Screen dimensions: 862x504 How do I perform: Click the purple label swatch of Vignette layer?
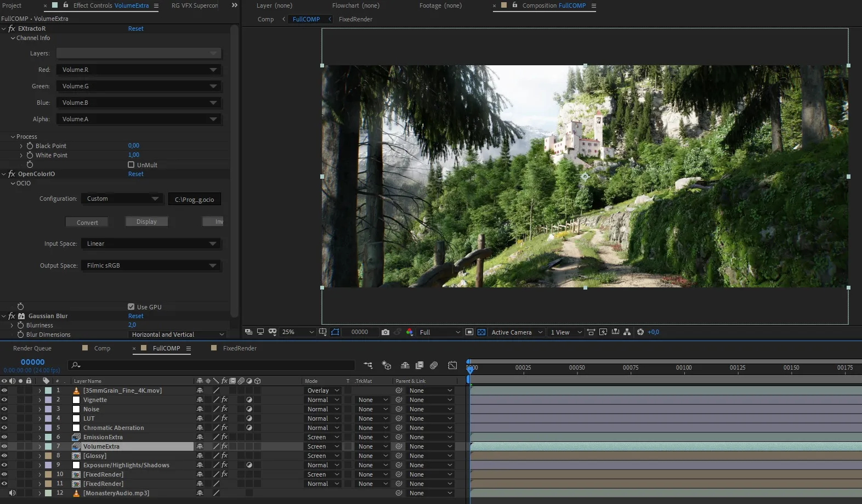click(x=48, y=400)
